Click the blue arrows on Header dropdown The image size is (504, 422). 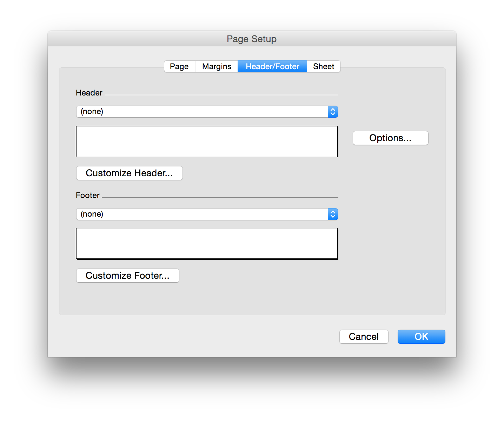coord(333,112)
